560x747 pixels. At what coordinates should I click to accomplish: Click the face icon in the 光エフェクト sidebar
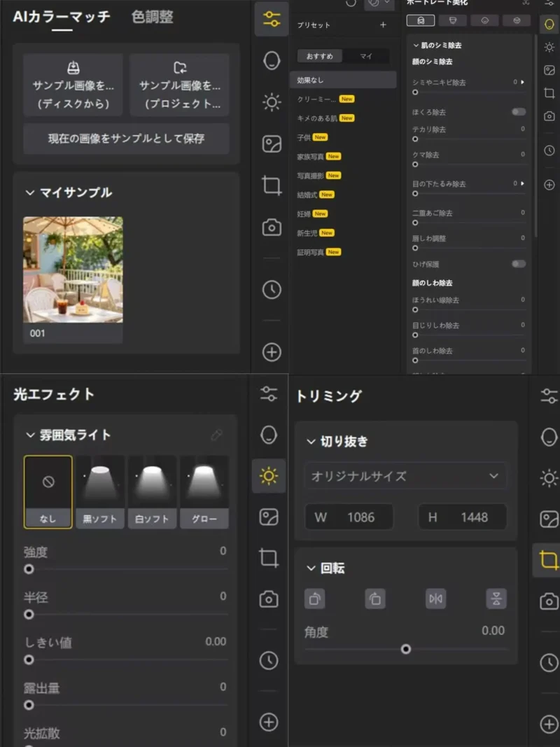pos(269,435)
